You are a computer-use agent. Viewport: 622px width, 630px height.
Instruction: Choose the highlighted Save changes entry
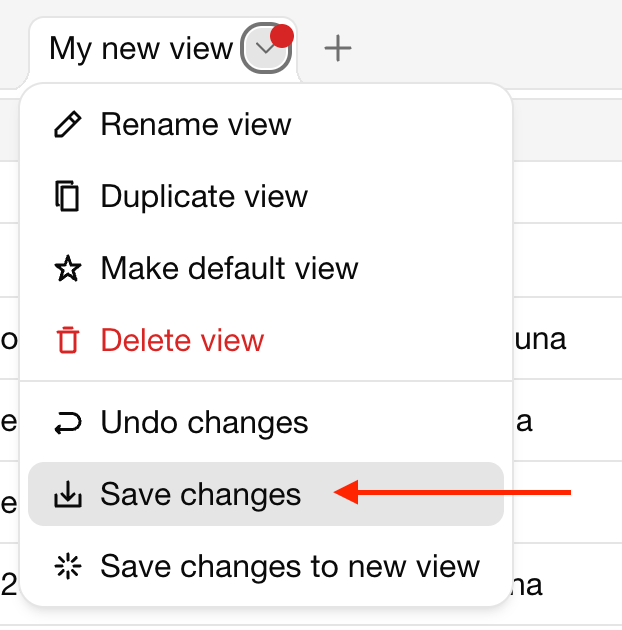tap(266, 494)
